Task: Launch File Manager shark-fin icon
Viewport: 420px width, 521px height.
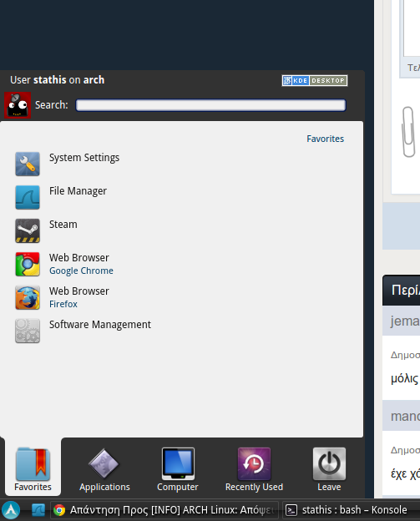Action: [28, 197]
